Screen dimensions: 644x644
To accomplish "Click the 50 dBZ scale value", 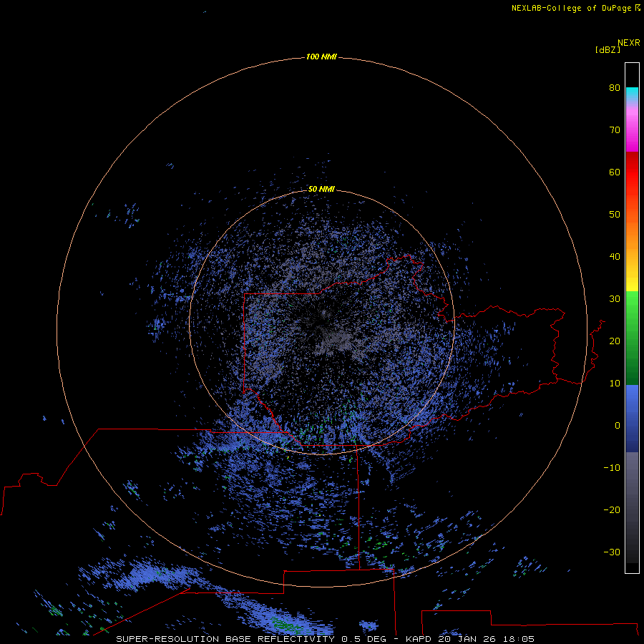I will coord(615,215).
